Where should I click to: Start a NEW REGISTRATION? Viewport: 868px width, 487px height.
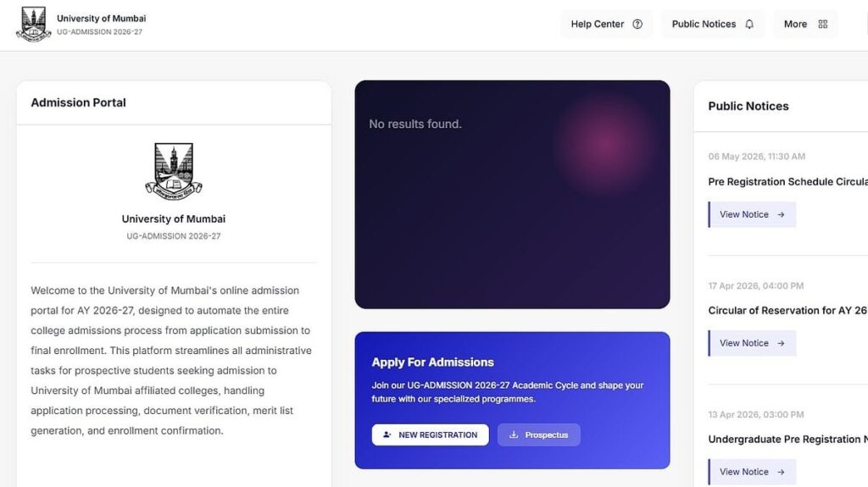point(430,435)
